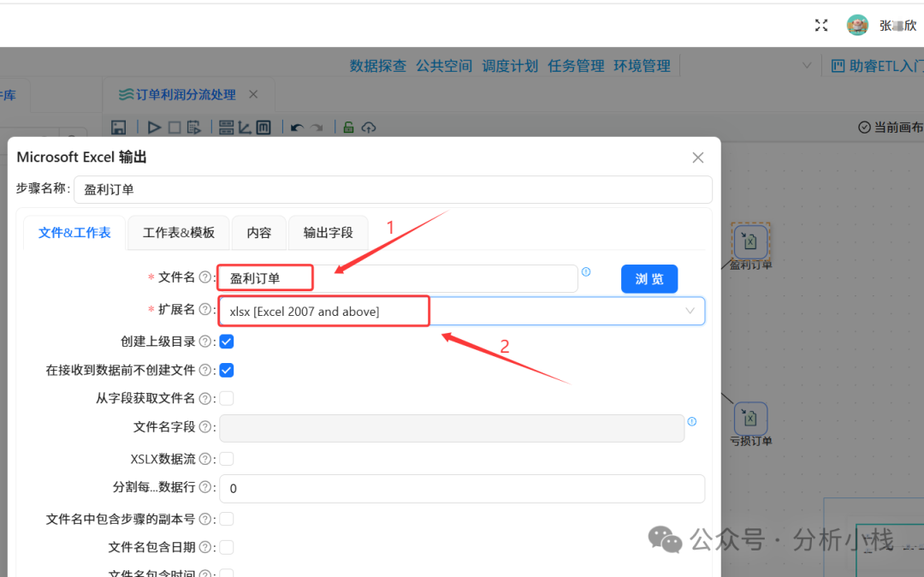The width and height of the screenshot is (924, 577).
Task: Close the Microsoft Excel 输出 dialog
Action: [698, 158]
